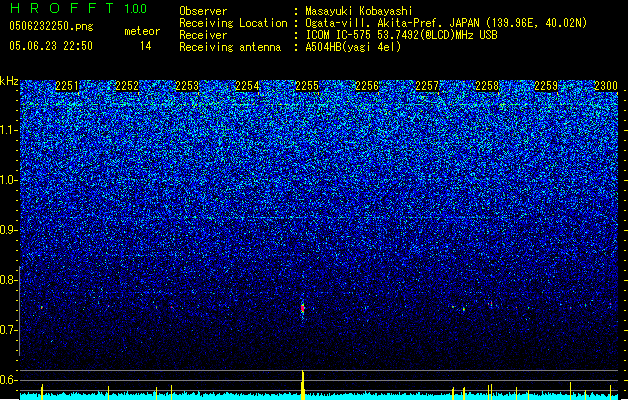Click the 2259 time marker
The width and height of the screenshot is (629, 400).
[546, 86]
